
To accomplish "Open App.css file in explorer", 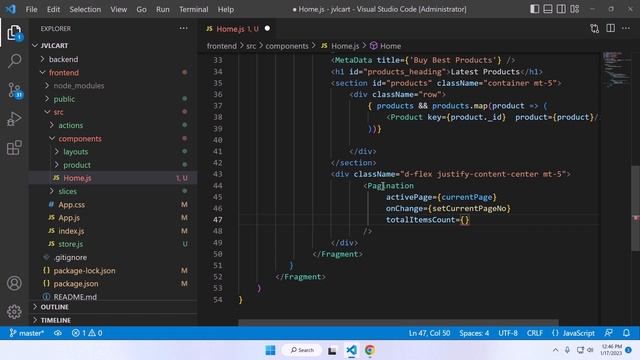I will 71,204.
